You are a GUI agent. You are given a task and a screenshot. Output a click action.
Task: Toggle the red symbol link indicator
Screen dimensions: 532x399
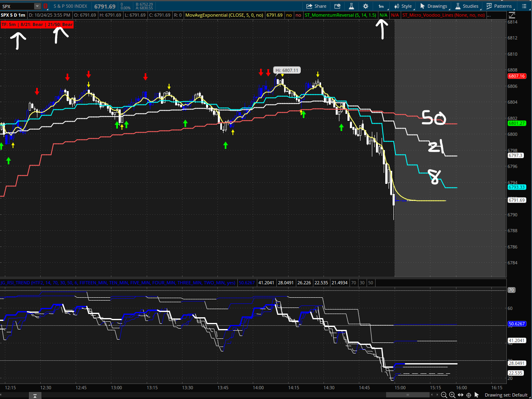46,6
